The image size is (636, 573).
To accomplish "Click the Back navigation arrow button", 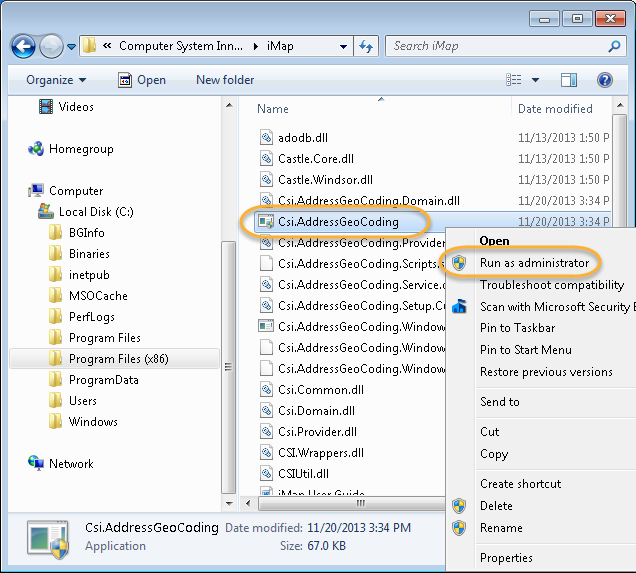I will click(24, 46).
